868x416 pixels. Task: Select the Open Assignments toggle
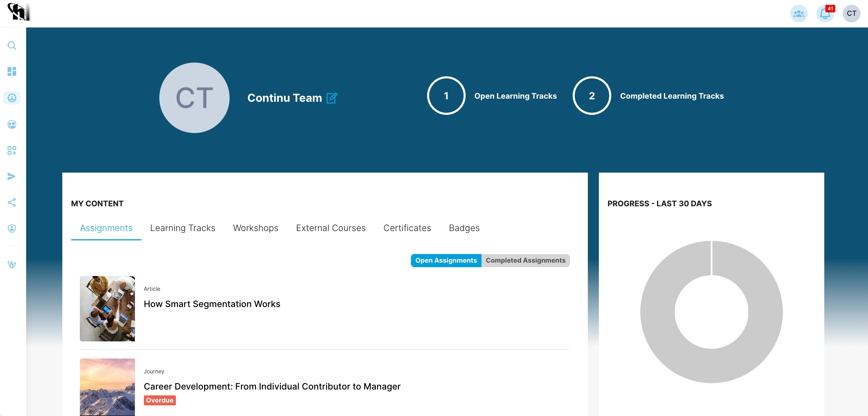click(x=446, y=261)
